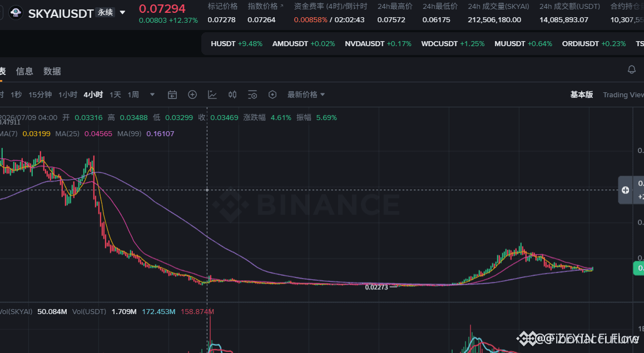Select the 1小时 interval
Image resolution: width=644 pixels, height=353 pixels.
(68, 95)
